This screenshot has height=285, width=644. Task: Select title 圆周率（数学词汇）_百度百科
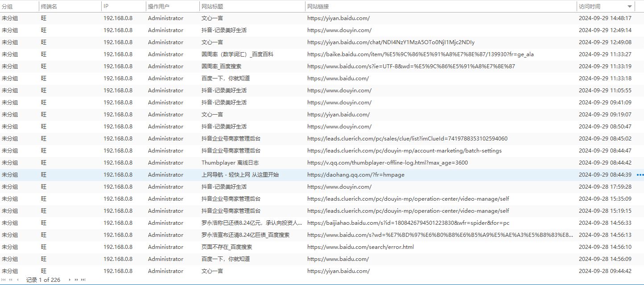point(237,54)
